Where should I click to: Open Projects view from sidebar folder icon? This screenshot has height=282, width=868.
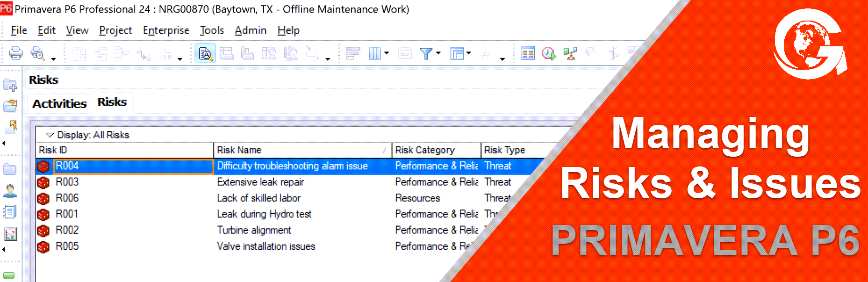click(x=10, y=169)
